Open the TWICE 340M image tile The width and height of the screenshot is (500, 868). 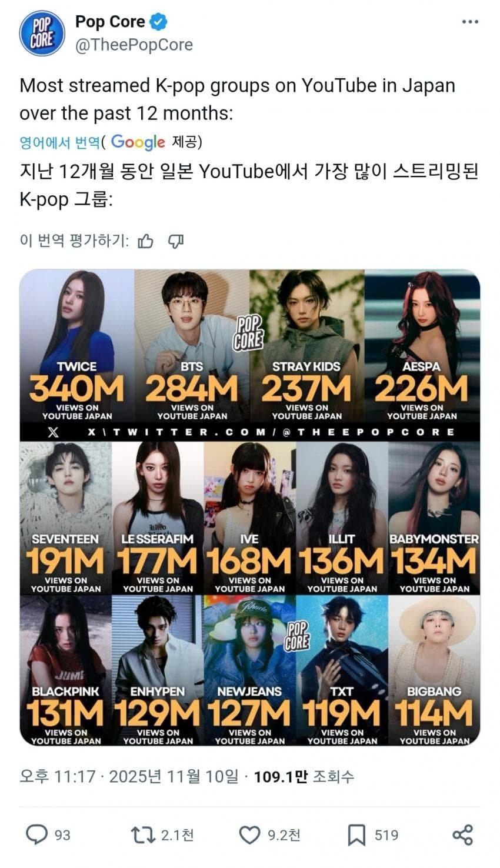tap(76, 346)
